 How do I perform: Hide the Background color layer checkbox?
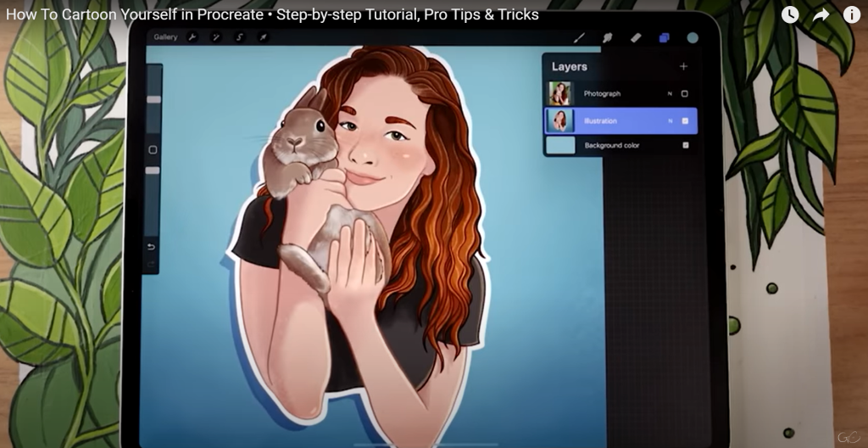point(685,145)
